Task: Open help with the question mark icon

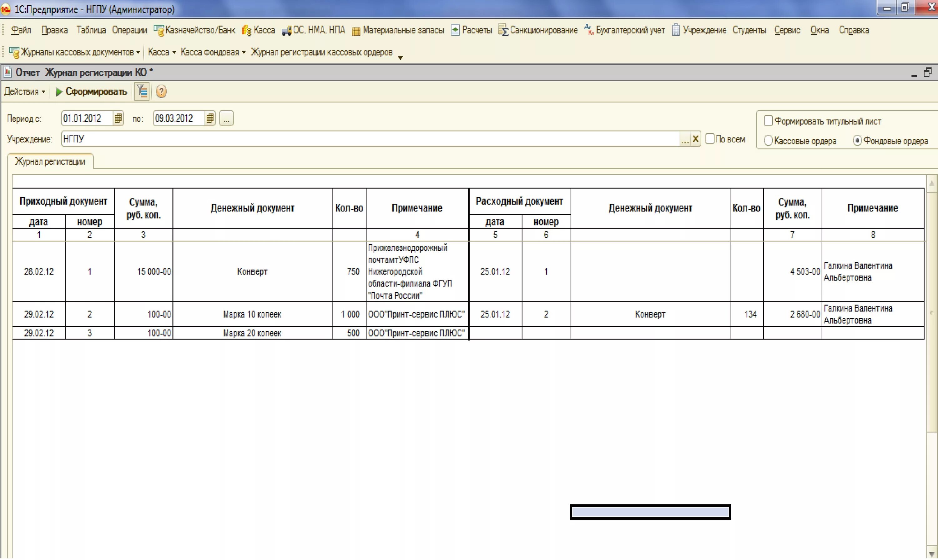Action: [x=161, y=91]
